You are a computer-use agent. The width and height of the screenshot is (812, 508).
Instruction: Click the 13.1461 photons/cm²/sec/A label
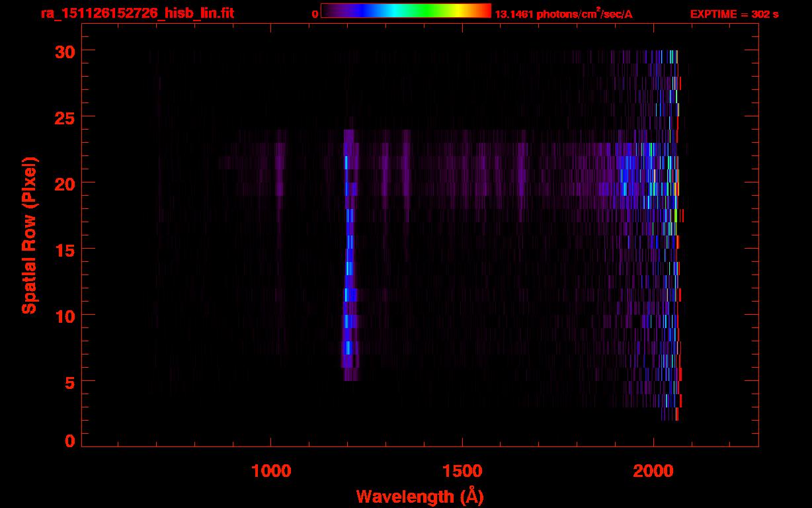tap(563, 14)
